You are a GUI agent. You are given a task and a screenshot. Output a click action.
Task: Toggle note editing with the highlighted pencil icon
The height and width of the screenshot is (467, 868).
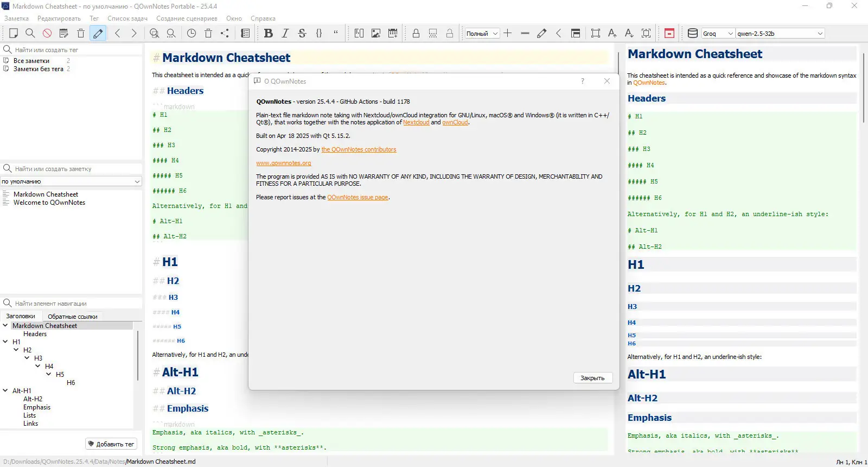point(98,33)
